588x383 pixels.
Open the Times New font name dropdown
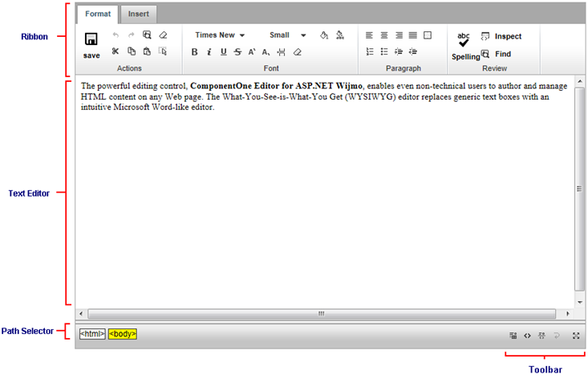pos(220,35)
